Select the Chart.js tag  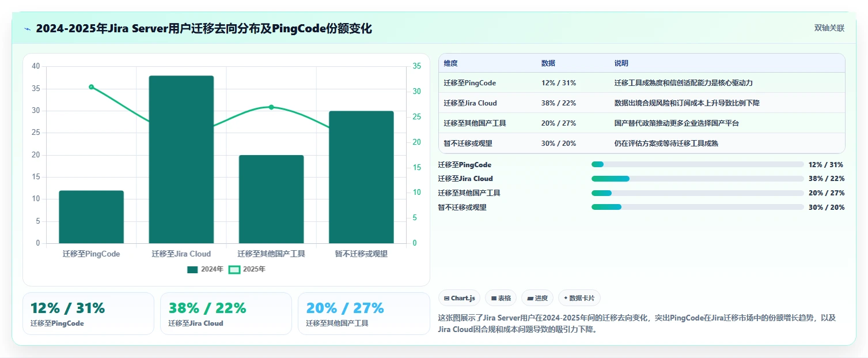click(x=459, y=298)
